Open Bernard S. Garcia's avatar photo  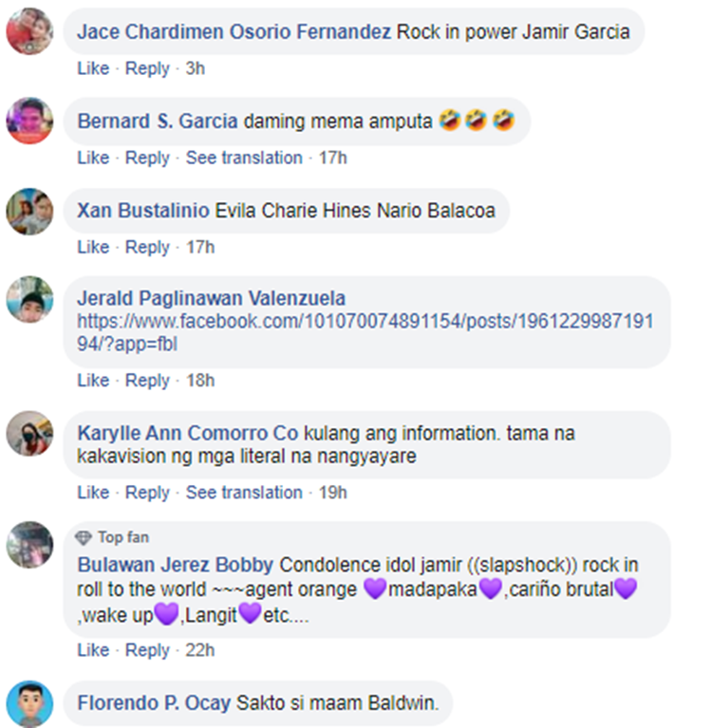(x=29, y=121)
